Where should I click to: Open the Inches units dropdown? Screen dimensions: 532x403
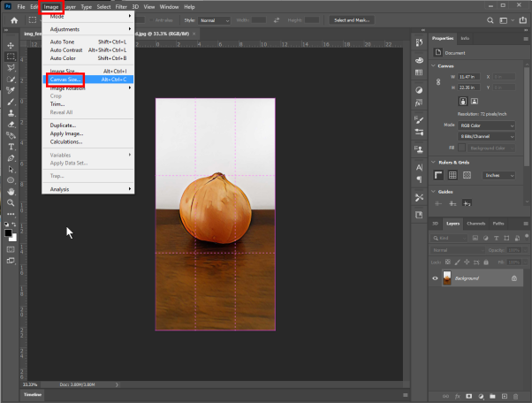click(498, 175)
